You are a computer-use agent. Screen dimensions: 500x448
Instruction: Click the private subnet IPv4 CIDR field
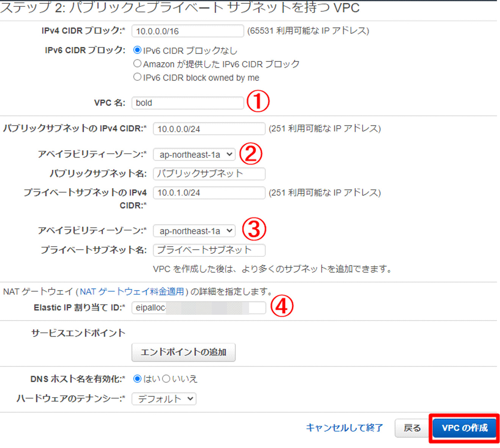click(x=208, y=193)
